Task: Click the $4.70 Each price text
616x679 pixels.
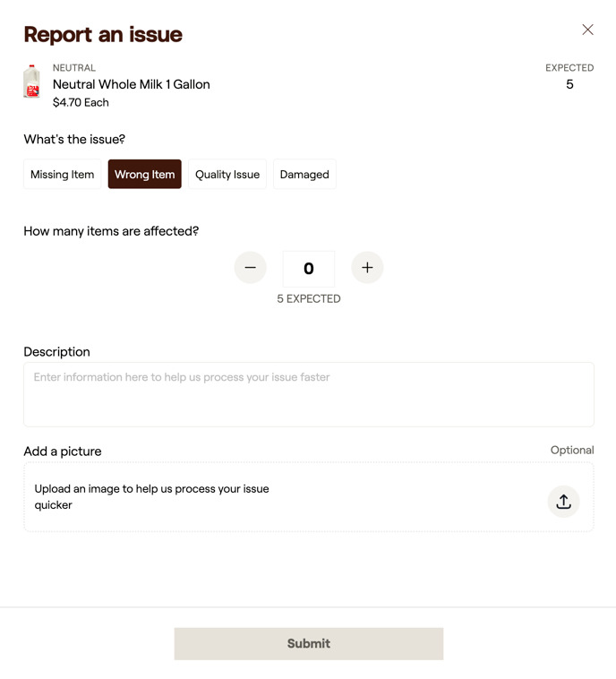Action: pyautogui.click(x=81, y=102)
